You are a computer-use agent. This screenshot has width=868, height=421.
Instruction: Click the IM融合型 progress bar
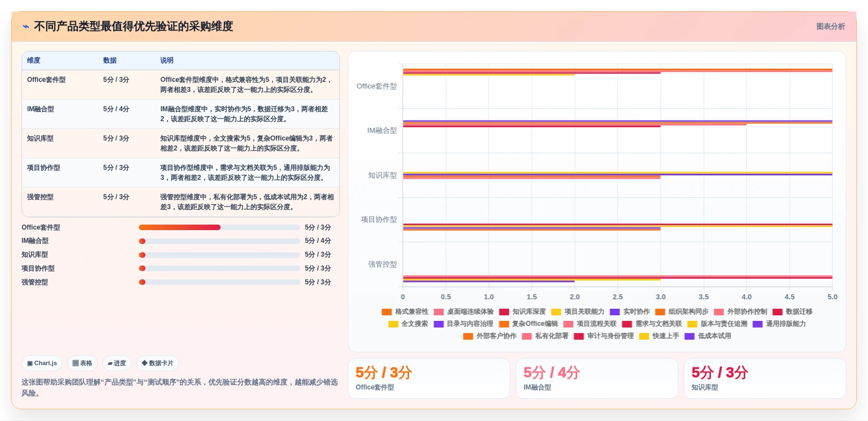[219, 241]
